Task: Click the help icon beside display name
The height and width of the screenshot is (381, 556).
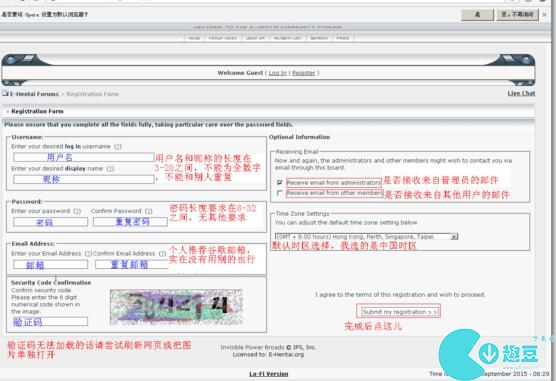Action: (110, 169)
